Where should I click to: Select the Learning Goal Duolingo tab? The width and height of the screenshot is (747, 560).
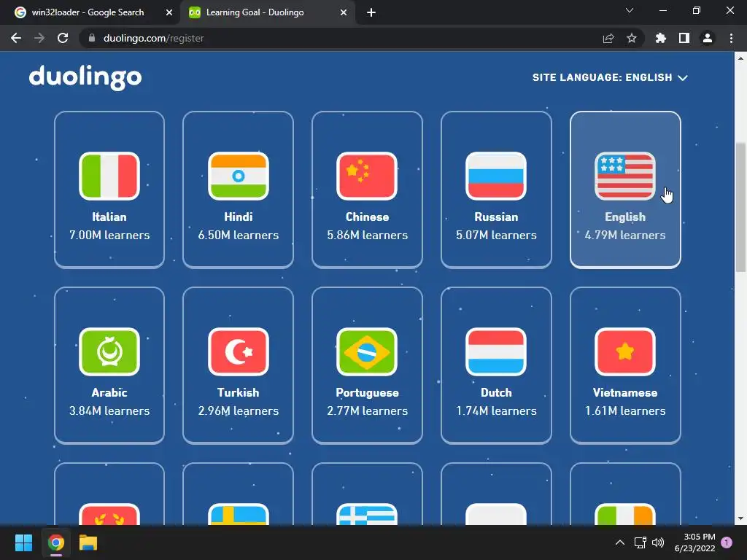(x=255, y=12)
